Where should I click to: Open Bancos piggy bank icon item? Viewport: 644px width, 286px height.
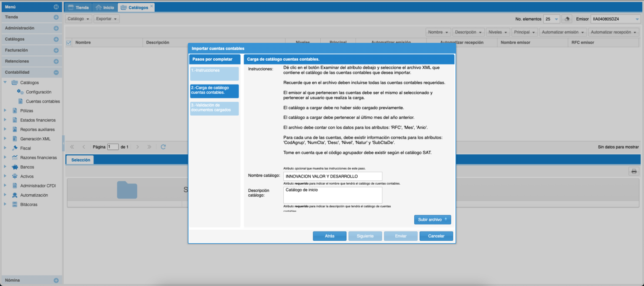[15, 167]
